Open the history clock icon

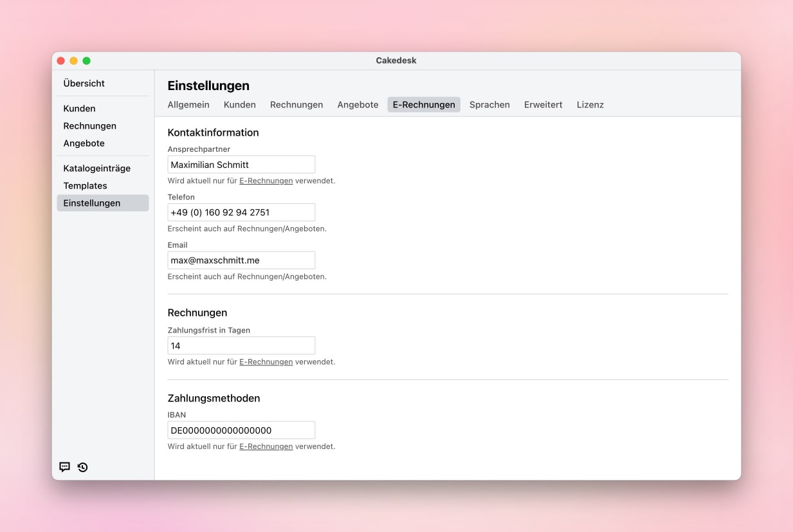(x=83, y=467)
